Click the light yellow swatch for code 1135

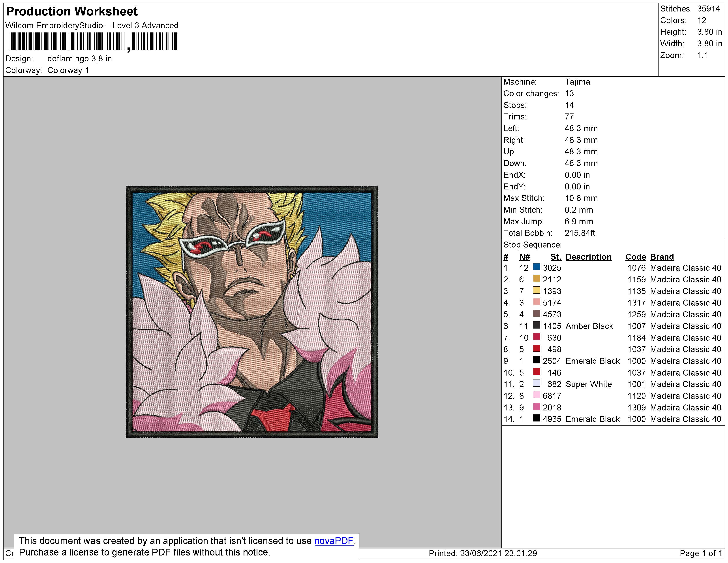(x=536, y=290)
